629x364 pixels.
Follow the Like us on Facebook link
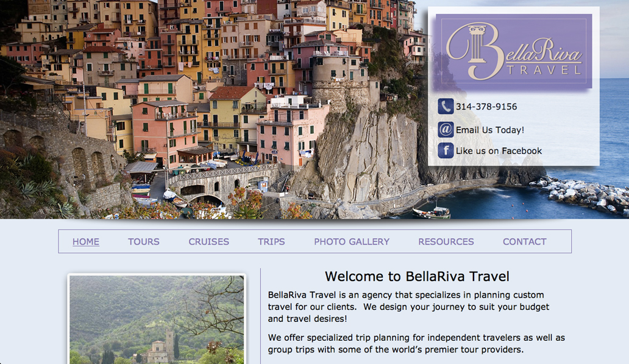499,151
